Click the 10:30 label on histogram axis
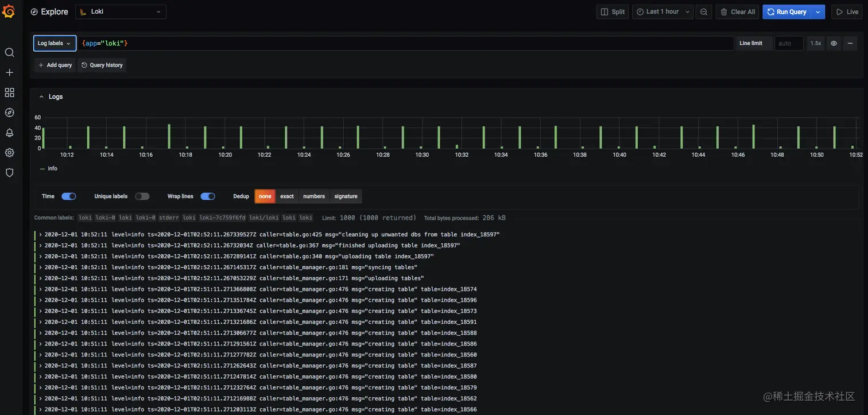The height and width of the screenshot is (415, 868). click(422, 155)
